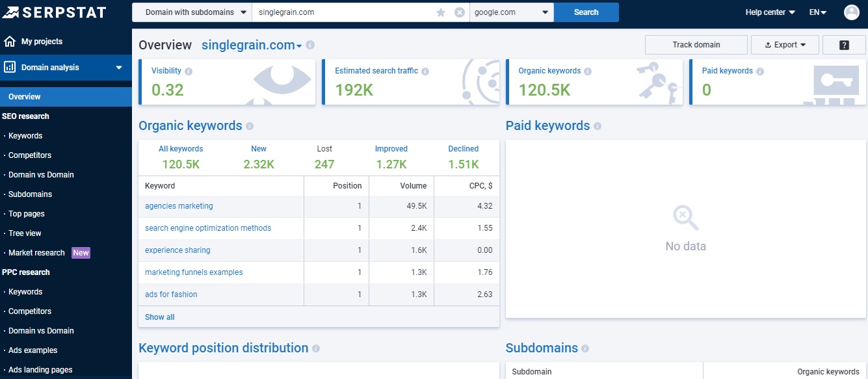
Task: Click the Search button
Action: [x=586, y=12]
